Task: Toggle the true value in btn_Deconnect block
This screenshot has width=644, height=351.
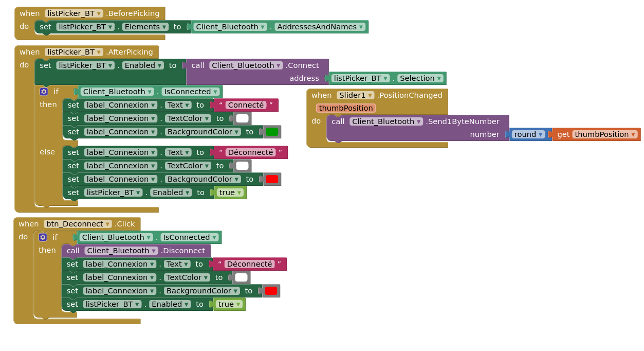Action: 229,304
